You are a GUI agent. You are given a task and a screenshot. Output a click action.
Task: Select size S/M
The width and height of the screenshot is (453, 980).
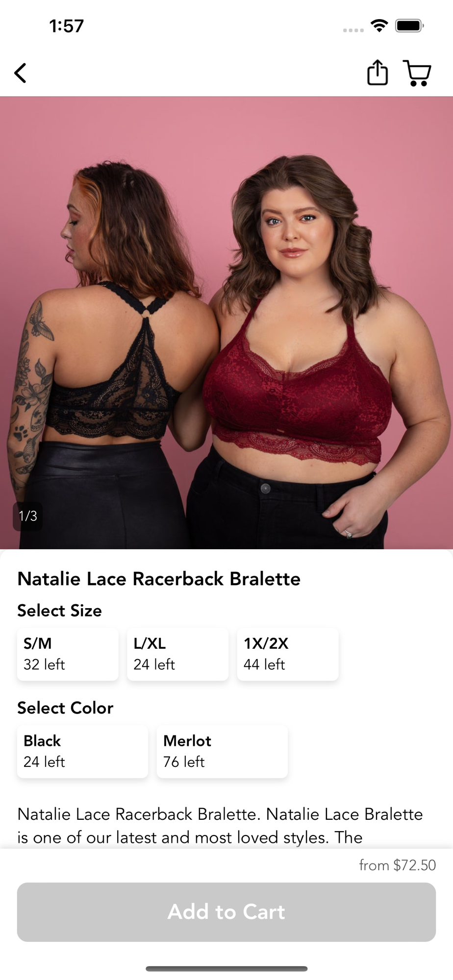[x=68, y=654]
